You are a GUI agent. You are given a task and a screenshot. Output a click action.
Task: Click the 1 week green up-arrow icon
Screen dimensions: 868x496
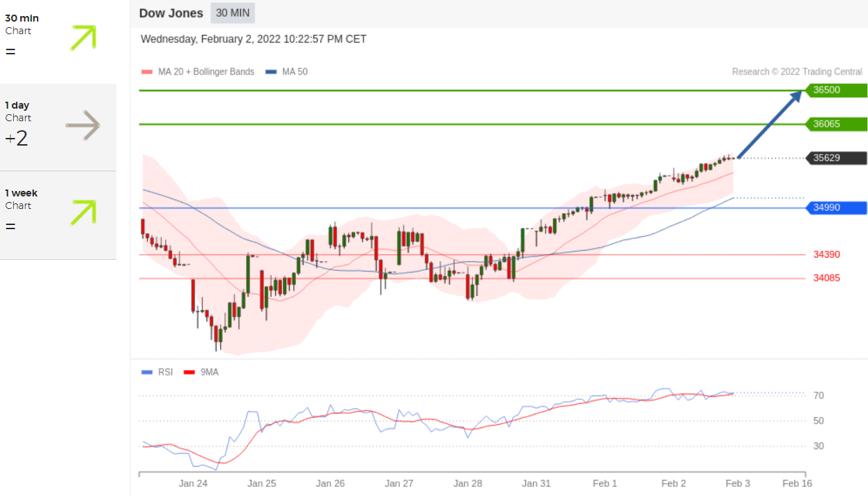83,212
